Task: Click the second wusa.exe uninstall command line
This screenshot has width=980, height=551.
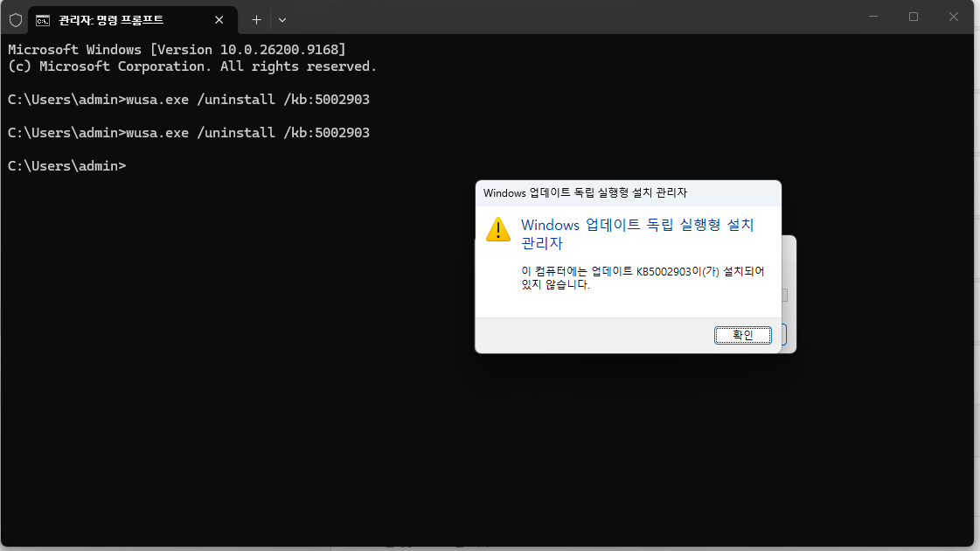Action: [189, 133]
